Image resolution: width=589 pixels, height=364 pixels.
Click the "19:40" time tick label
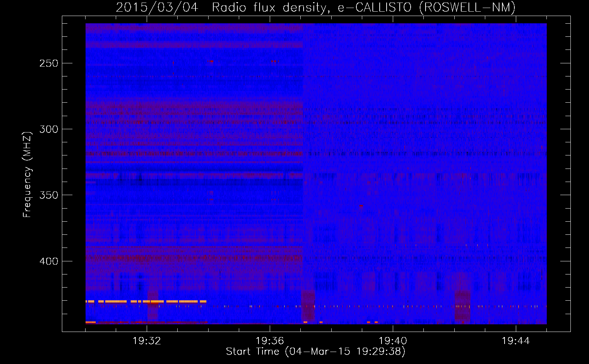coord(393,341)
